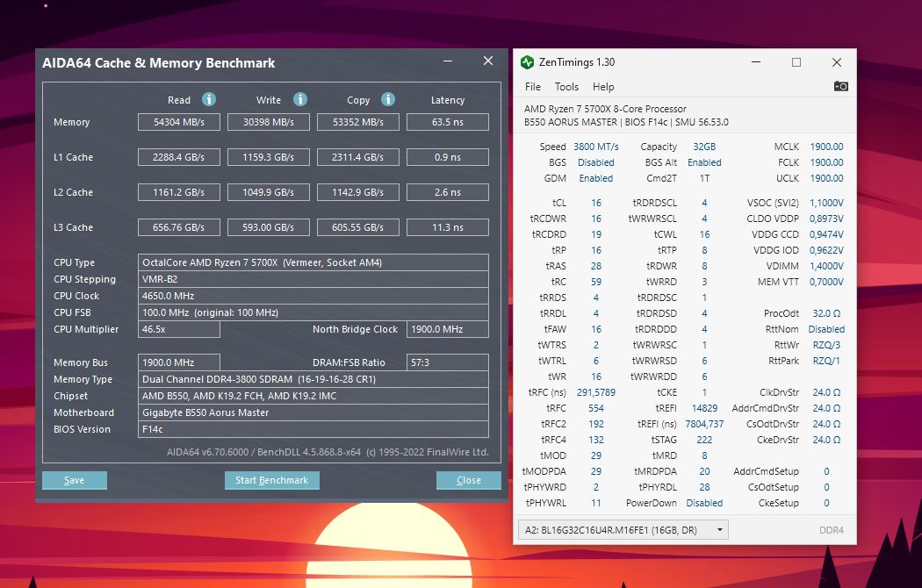The height and width of the screenshot is (588, 922).
Task: Click the ZenTimings heartbeat logo icon
Action: 527,62
